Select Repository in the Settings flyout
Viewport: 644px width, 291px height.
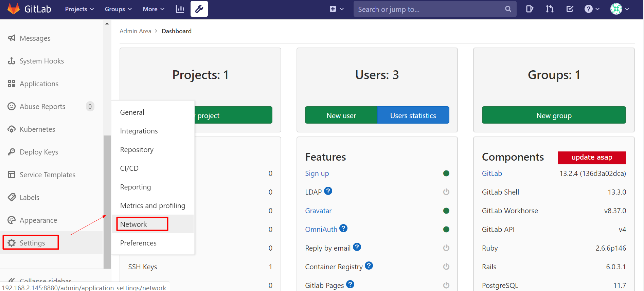coord(153,149)
